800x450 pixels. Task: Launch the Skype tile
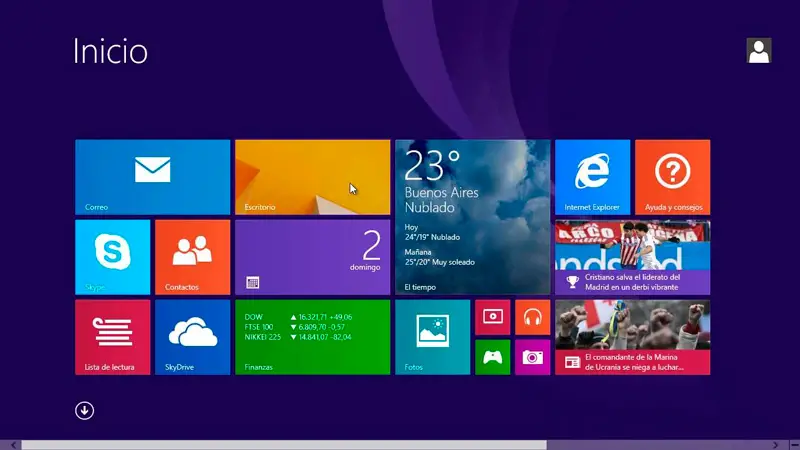pos(113,257)
